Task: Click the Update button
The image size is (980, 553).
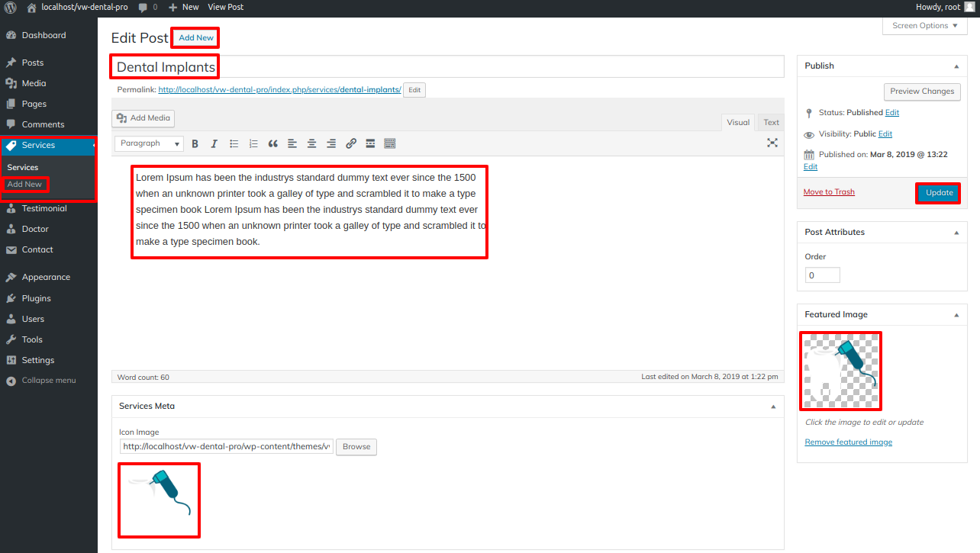Action: click(x=939, y=193)
